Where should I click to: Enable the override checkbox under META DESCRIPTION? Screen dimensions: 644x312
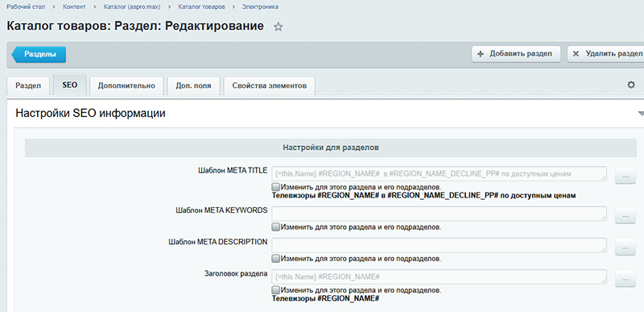tap(276, 259)
